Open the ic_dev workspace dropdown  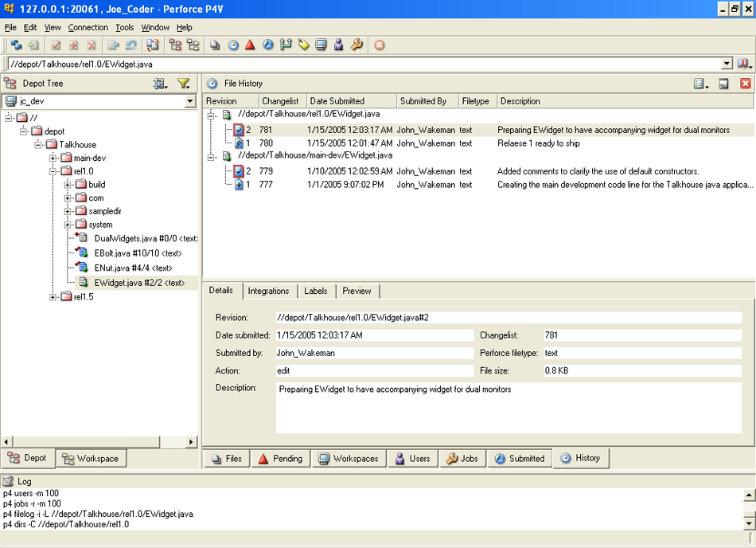[x=189, y=101]
